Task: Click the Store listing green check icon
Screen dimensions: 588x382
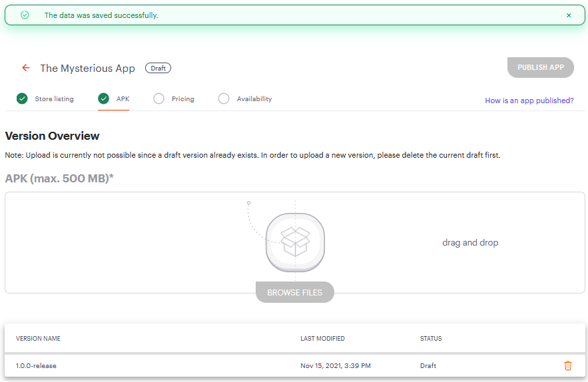Action: point(22,98)
